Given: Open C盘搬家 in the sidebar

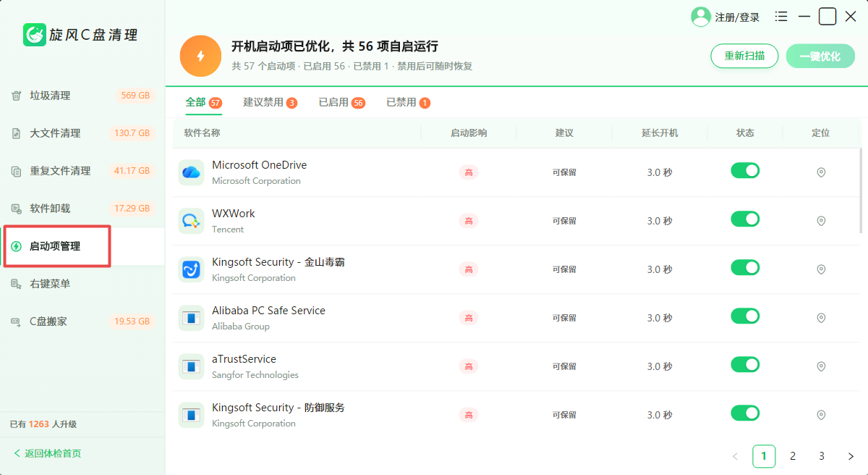Looking at the screenshot, I should tap(82, 321).
